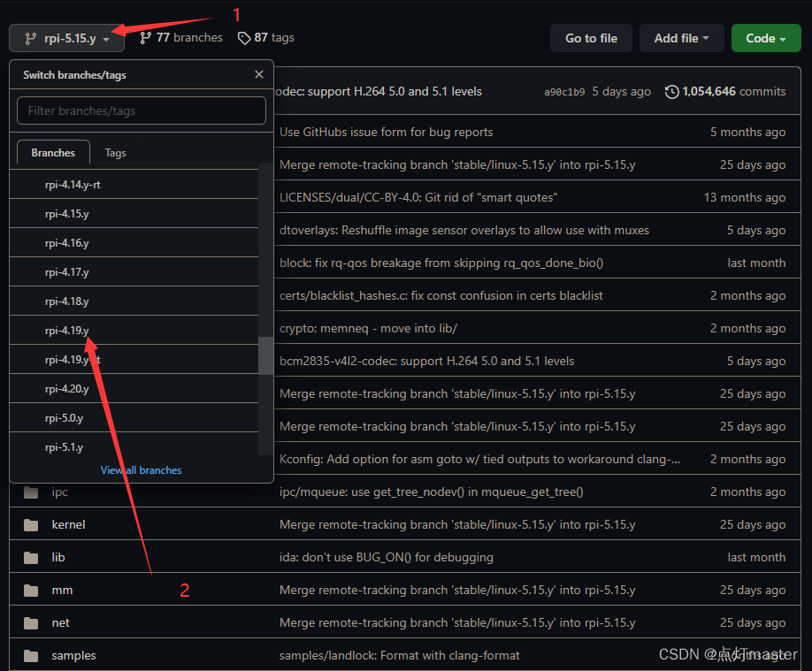The width and height of the screenshot is (812, 671).
Task: Select branch rpi-4.18.y
Action: click(134, 301)
